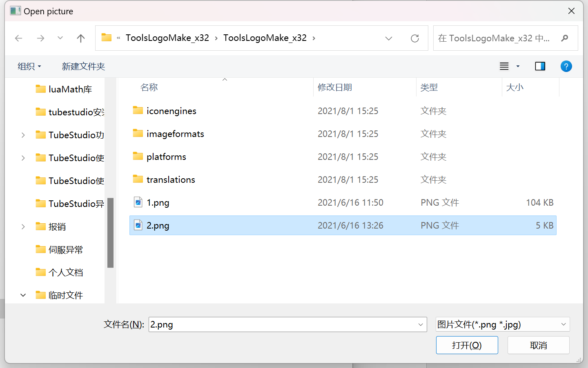Go up one folder level
The image size is (588, 368).
[x=81, y=38]
